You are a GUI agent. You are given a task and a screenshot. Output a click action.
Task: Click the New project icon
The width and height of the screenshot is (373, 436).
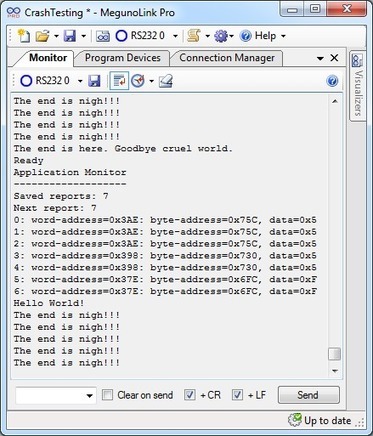point(24,36)
